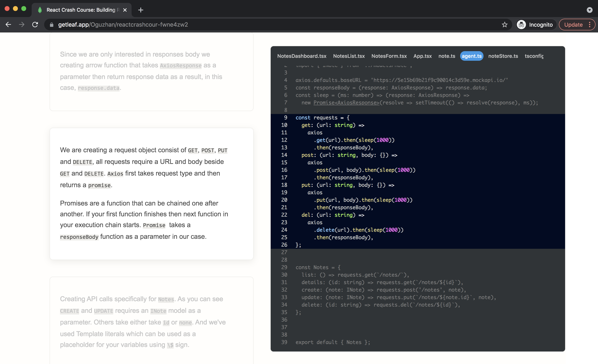Switch to the NotesDashboard.tsx file tab
The height and width of the screenshot is (364, 598).
point(302,56)
